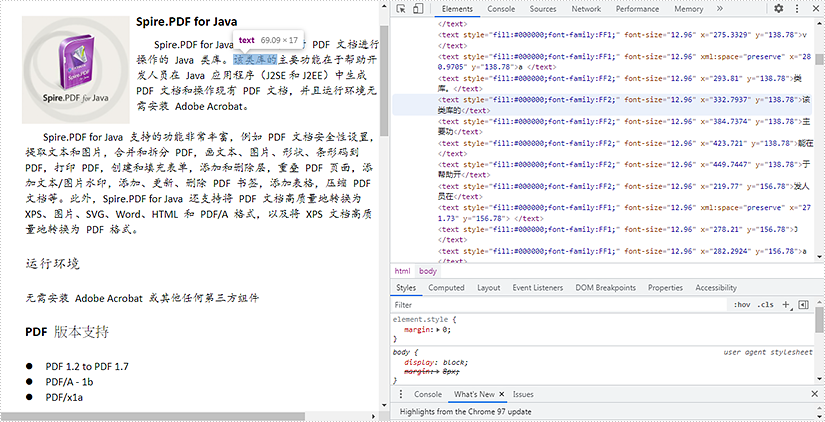The image size is (825, 422).
Task: Click the Styles pane scrollbar thumb
Action: pos(819,320)
